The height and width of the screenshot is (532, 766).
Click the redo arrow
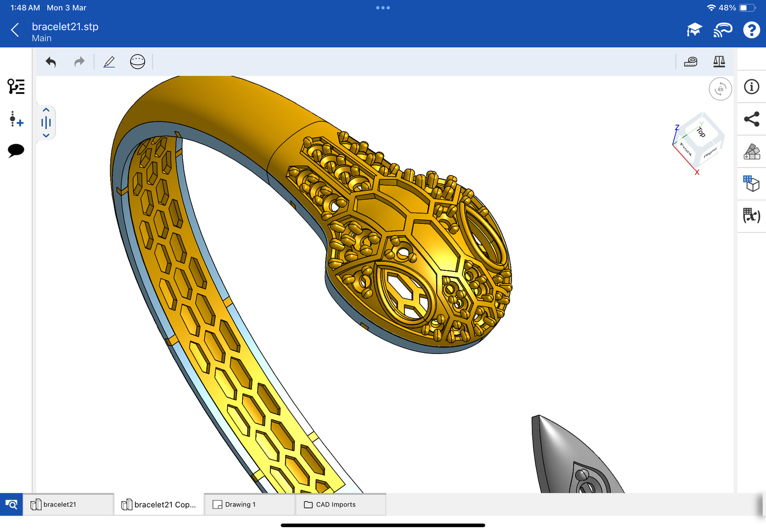click(80, 62)
